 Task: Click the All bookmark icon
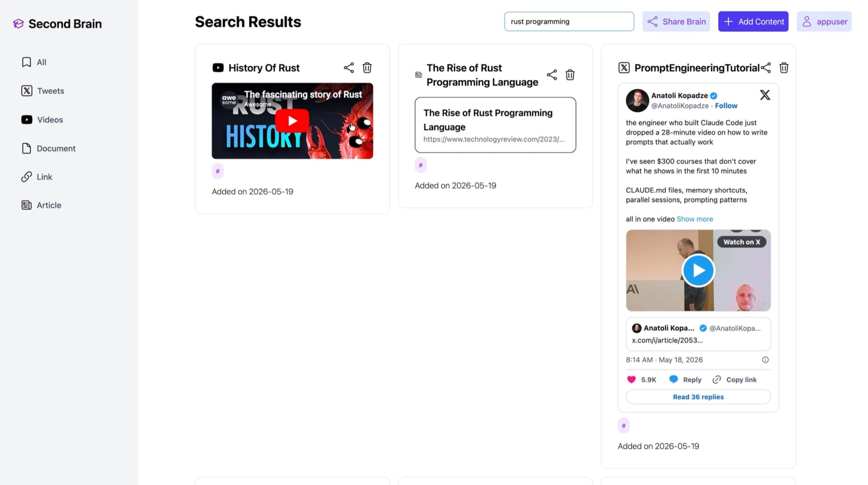tap(27, 62)
